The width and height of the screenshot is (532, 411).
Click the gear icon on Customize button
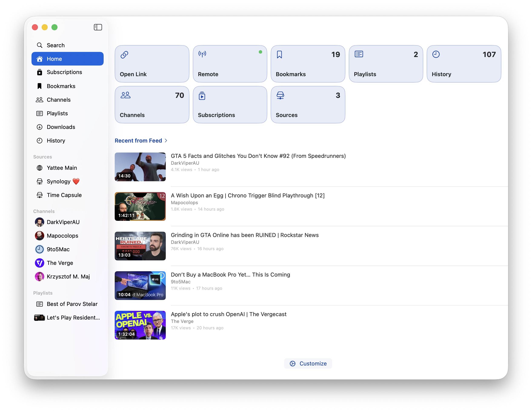293,364
